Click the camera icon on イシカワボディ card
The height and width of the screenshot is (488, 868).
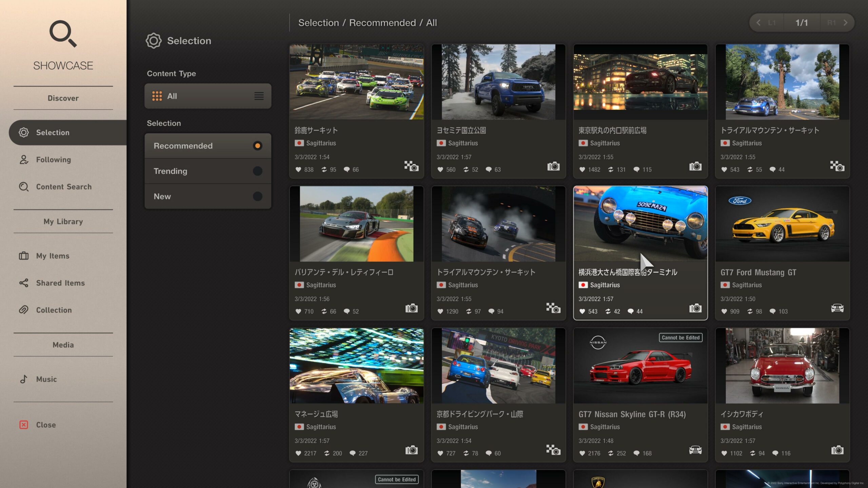point(837,450)
